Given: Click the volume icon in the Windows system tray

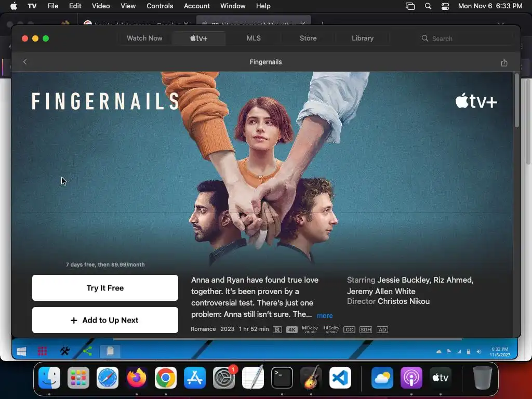Looking at the screenshot, I should (478, 352).
